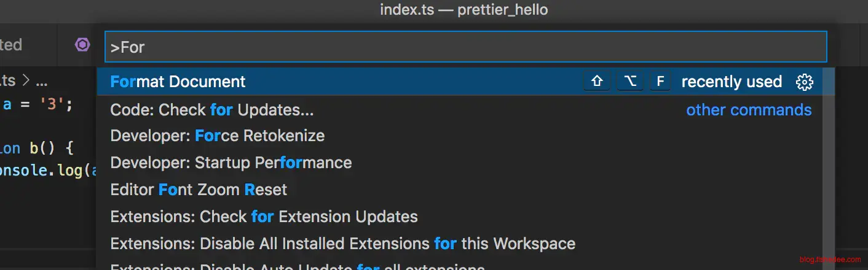Click the Option key symbol in the keybinding
The height and width of the screenshot is (270, 868).
(x=630, y=82)
